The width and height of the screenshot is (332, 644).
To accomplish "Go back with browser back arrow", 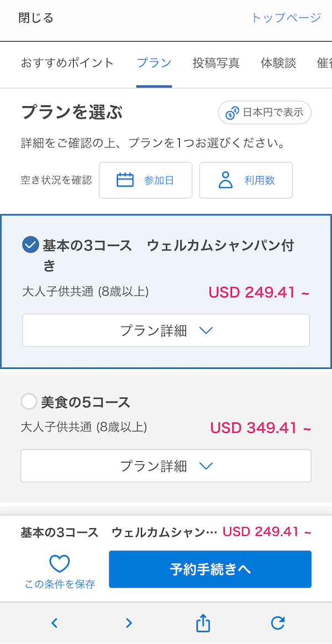I will click(54, 623).
